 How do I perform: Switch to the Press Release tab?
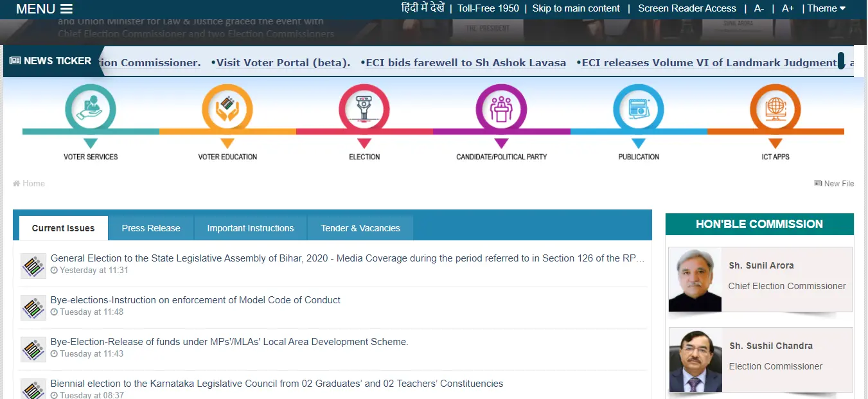tap(151, 228)
